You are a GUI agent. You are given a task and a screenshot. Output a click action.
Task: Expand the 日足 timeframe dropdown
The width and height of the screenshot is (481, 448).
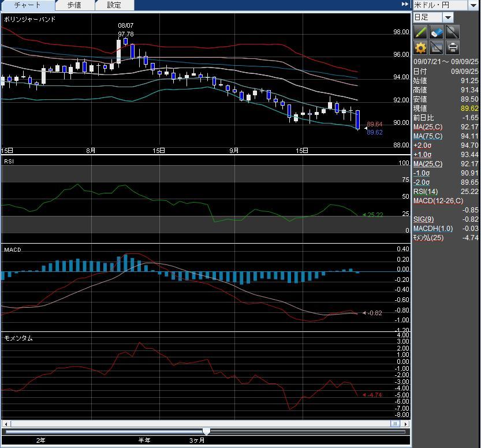click(x=448, y=17)
